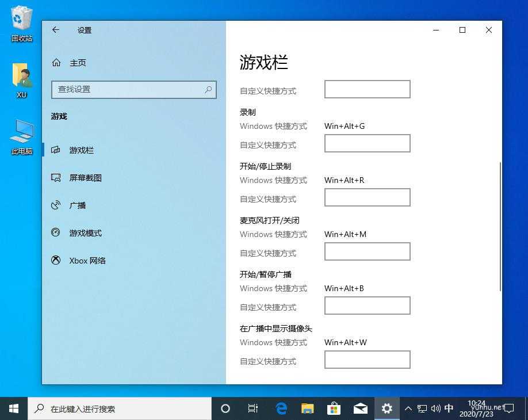Go to Settings 主页 home page
Screen dimensions: 528x420
pyautogui.click(x=78, y=62)
